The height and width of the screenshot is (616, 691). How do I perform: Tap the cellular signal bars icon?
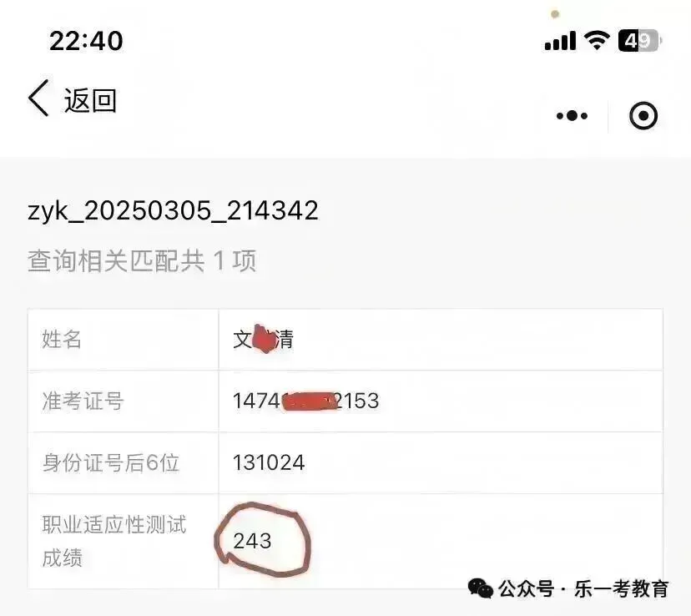560,41
